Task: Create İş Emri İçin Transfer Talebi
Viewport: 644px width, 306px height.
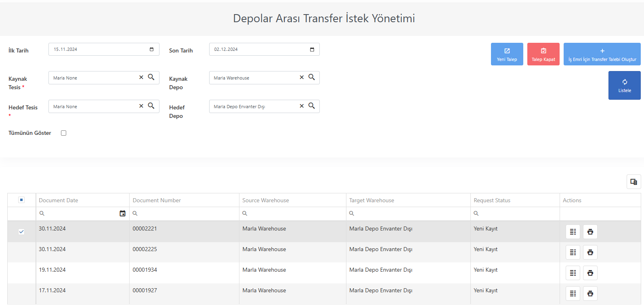Action: pos(602,54)
